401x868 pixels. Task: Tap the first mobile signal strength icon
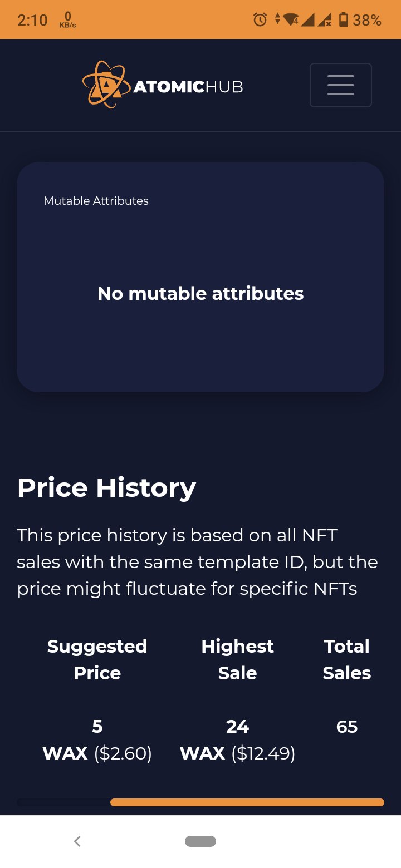tap(308, 20)
